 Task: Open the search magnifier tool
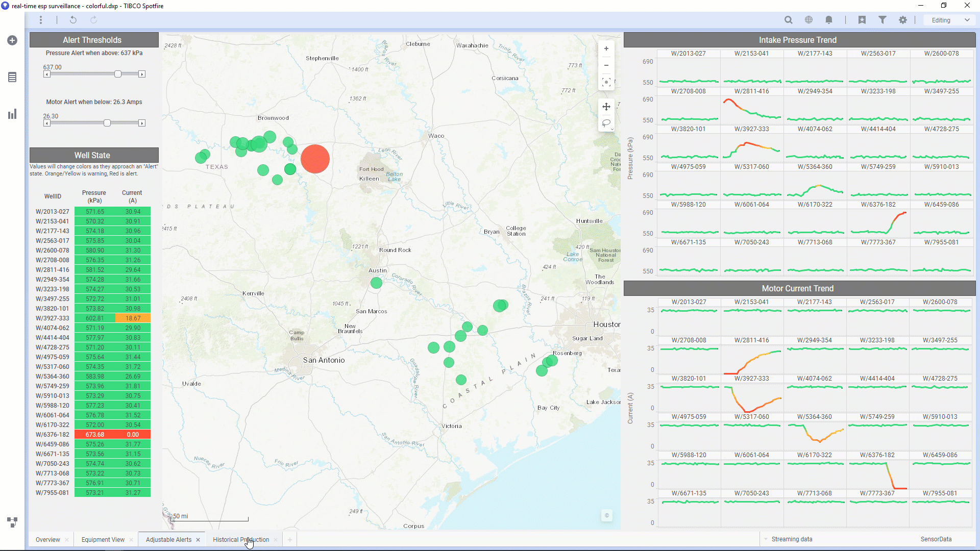click(x=788, y=20)
